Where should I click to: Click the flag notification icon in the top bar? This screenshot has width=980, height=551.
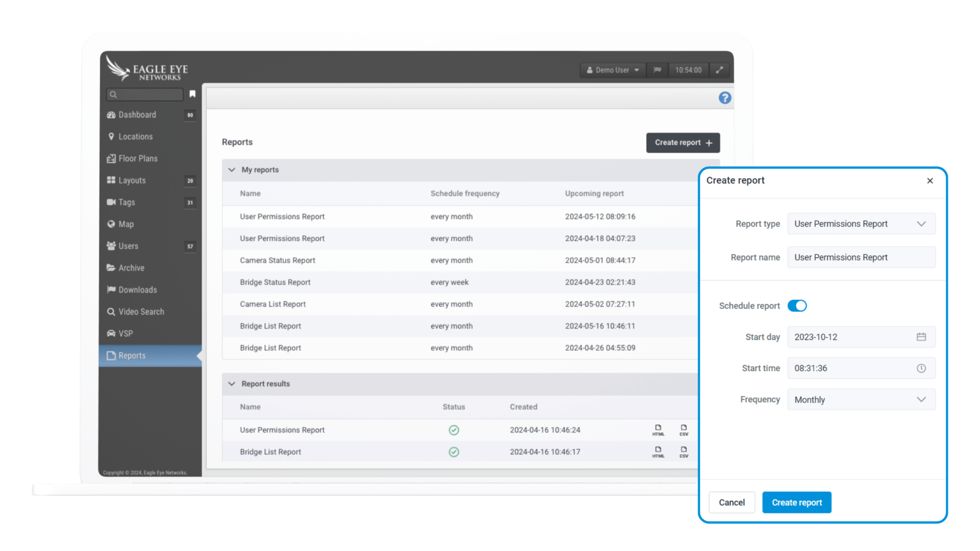click(657, 70)
